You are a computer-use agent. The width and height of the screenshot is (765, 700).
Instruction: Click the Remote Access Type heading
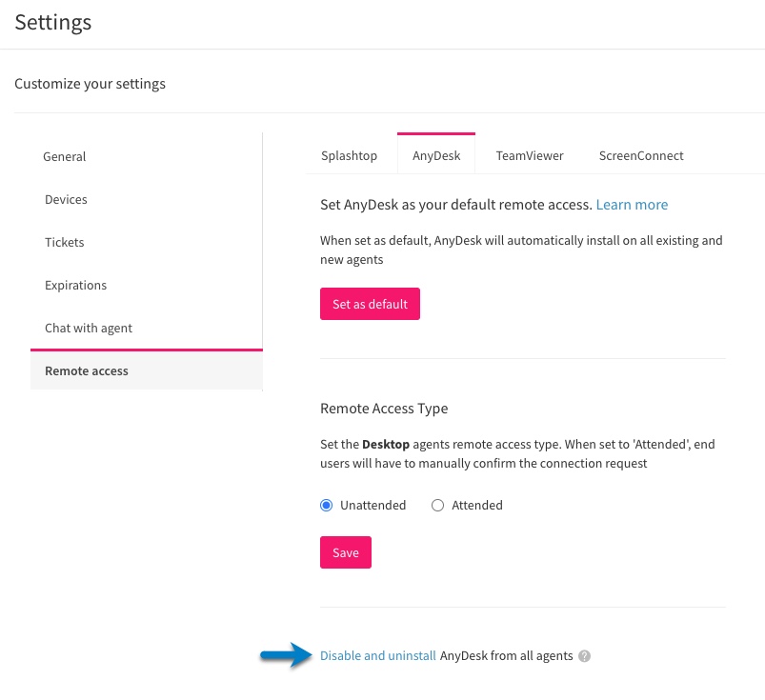(x=384, y=409)
